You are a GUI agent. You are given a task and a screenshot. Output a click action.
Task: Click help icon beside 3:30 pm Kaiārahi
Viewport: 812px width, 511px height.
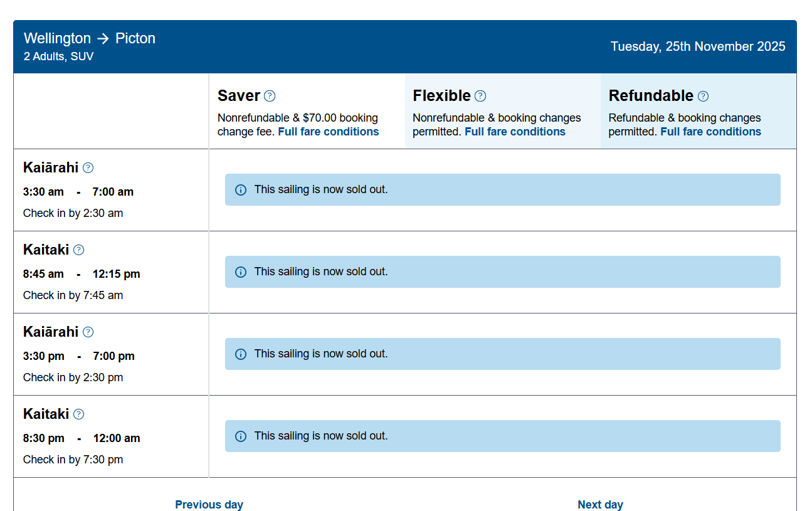pos(88,332)
